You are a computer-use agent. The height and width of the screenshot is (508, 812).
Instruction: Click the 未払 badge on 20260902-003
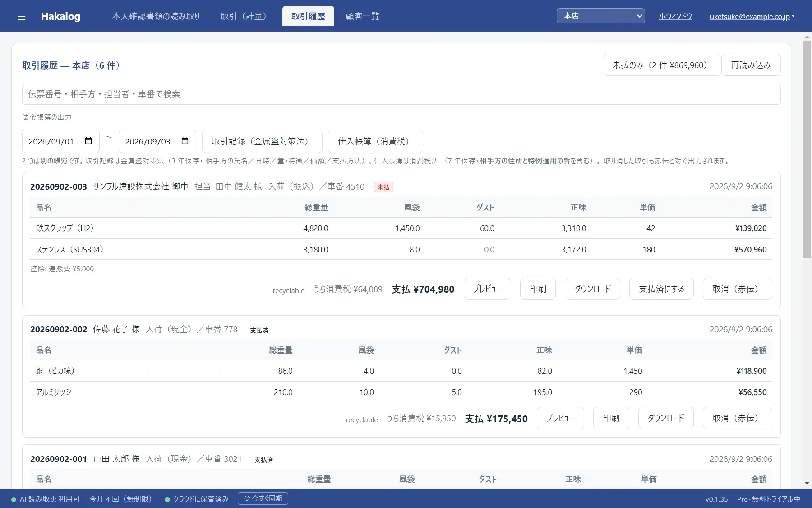[383, 187]
